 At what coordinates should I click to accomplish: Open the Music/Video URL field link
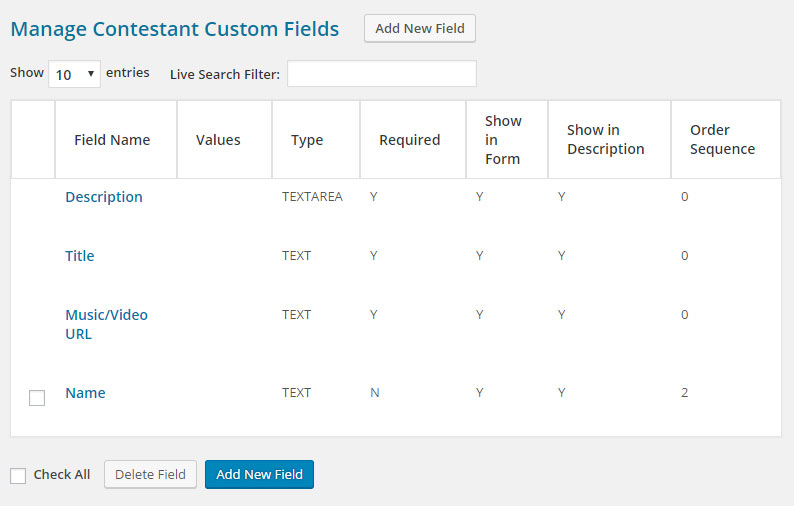pyautogui.click(x=106, y=324)
